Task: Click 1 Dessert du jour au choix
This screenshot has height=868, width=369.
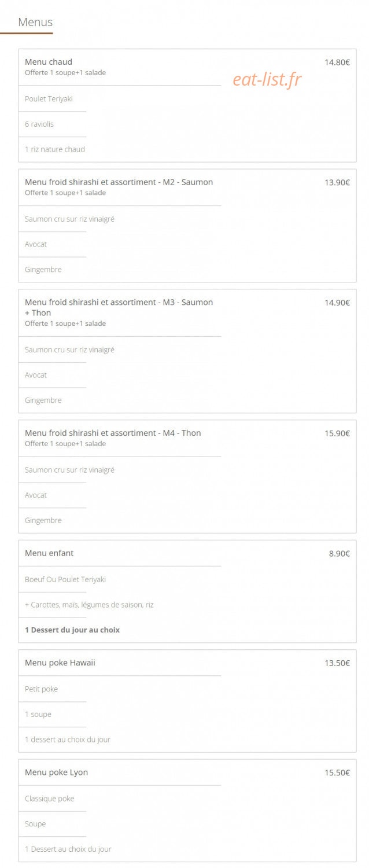Action: click(72, 630)
